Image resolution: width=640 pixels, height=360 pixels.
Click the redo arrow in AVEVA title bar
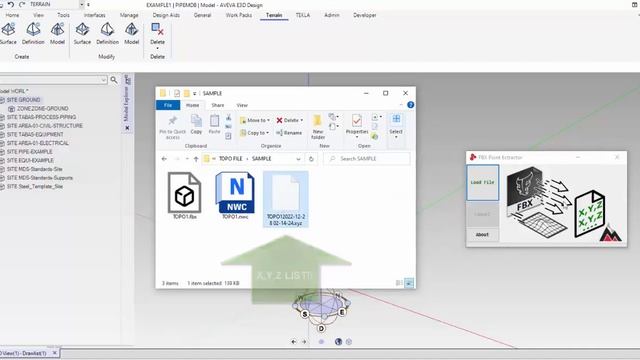click(22, 4)
